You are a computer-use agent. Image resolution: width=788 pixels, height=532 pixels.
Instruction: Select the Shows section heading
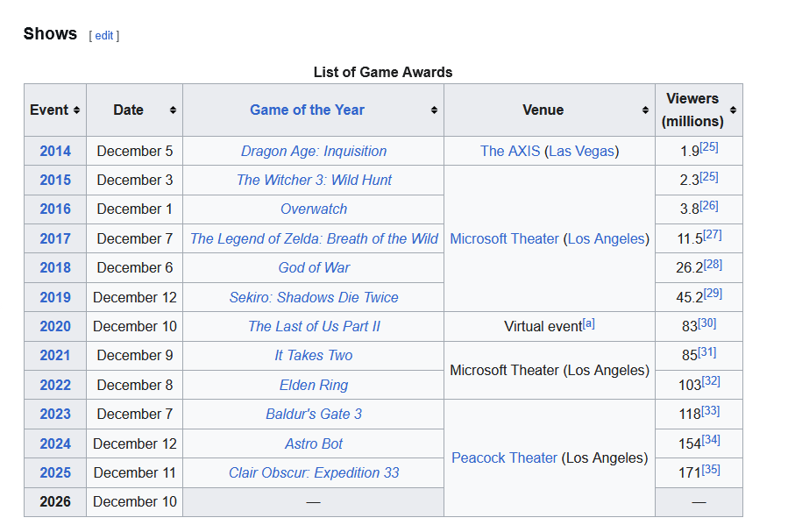pos(50,33)
